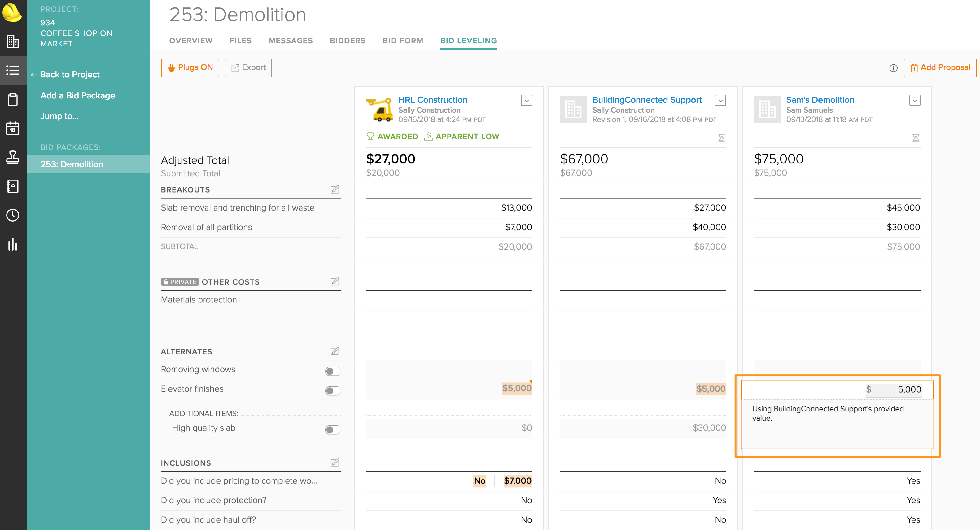The width and height of the screenshot is (980, 530).
Task: Click the stamp icon in sidebar
Action: 13,157
